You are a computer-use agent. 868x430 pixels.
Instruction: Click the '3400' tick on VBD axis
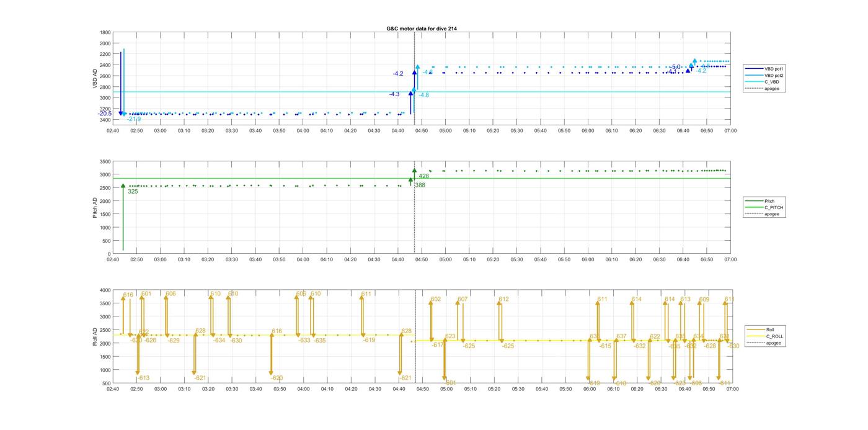106,119
